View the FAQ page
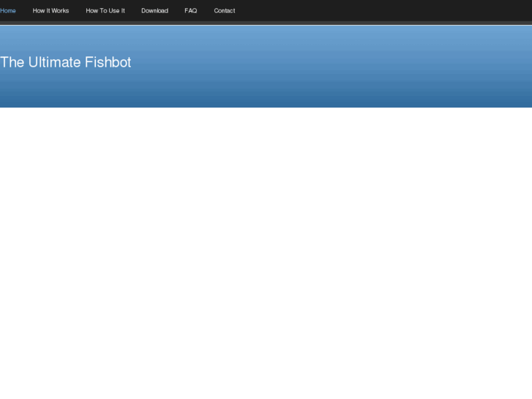This screenshot has width=532, height=399. point(191,11)
